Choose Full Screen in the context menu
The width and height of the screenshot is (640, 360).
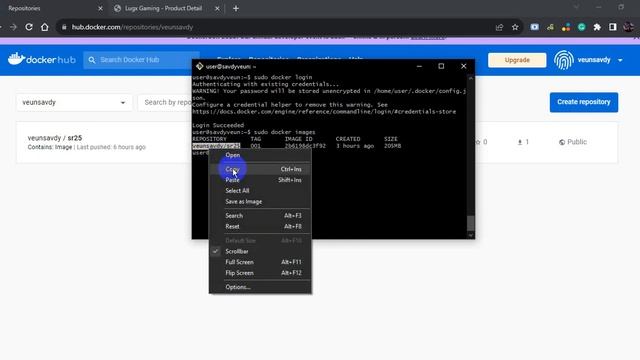tap(260, 262)
